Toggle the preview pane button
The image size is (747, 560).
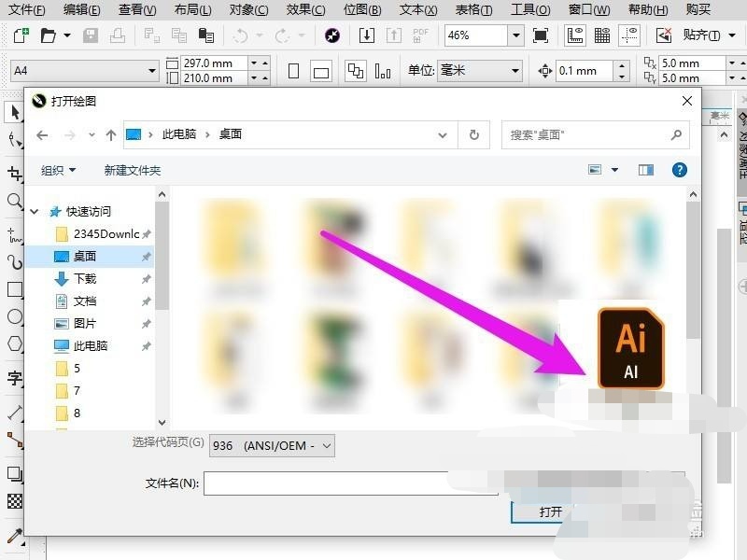[x=646, y=170]
